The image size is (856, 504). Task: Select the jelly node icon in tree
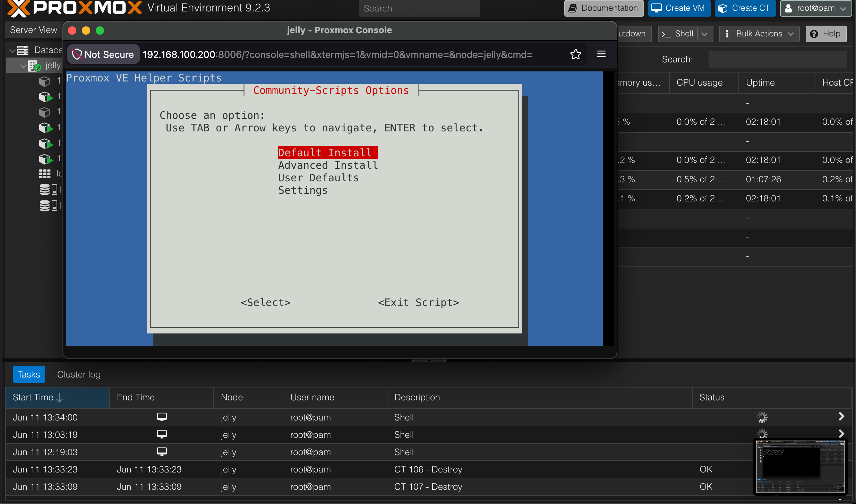pos(35,66)
